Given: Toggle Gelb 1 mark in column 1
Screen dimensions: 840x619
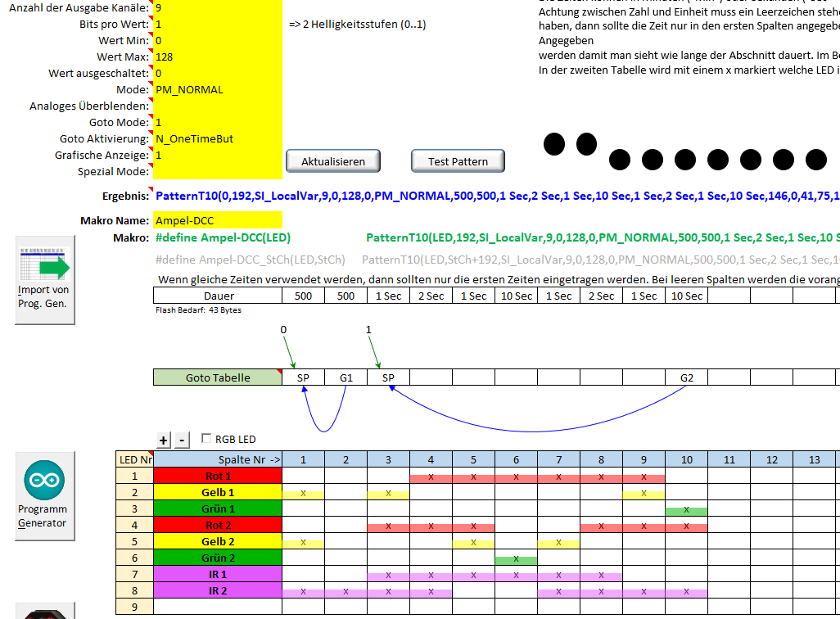Looking at the screenshot, I should tap(304, 493).
